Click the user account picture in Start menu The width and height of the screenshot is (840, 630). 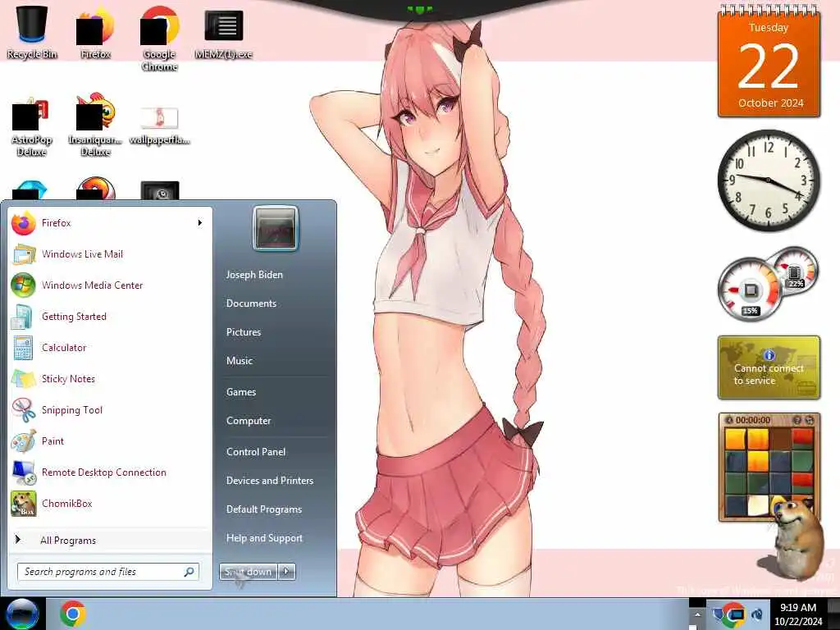coord(276,228)
